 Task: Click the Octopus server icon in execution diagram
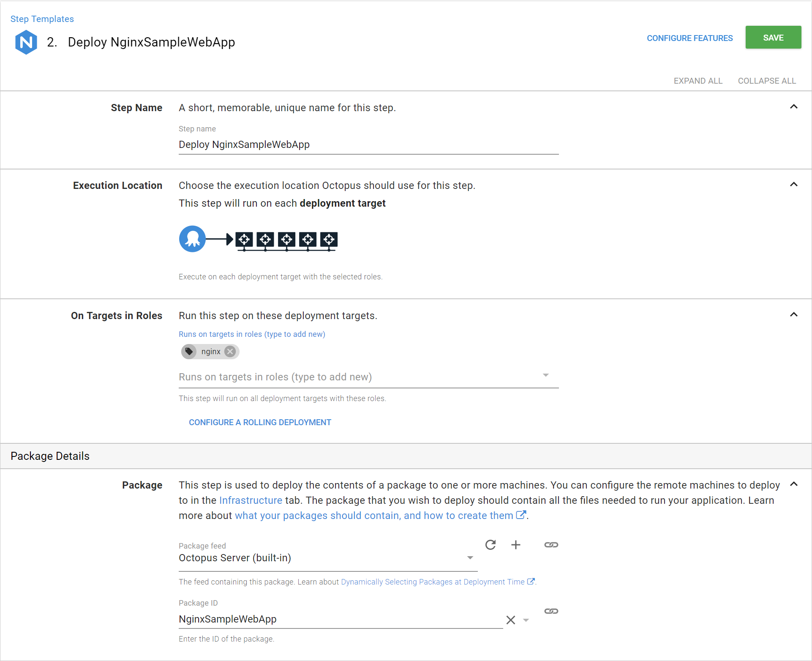(x=192, y=239)
